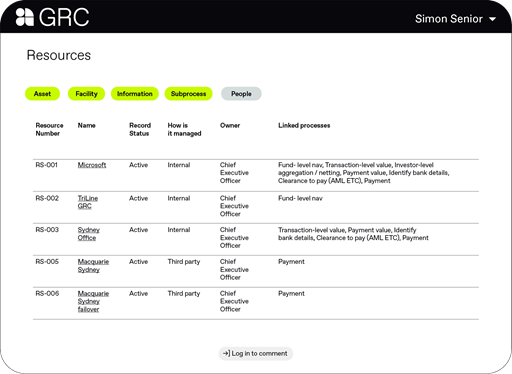Screen dimensions: 512x374
Task: Toggle the Information filter chip
Action: click(135, 94)
